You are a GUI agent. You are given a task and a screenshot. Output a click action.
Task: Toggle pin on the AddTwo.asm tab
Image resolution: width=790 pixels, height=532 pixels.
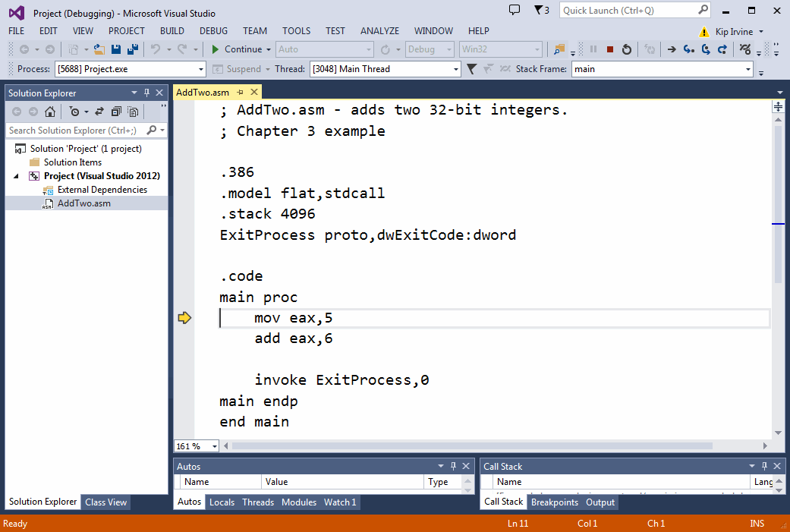pos(240,92)
